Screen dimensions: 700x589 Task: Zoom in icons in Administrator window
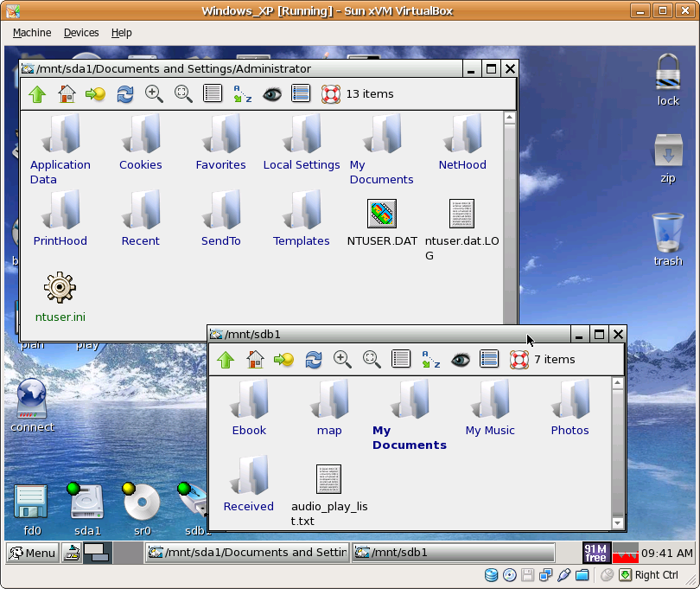pyautogui.click(x=154, y=94)
